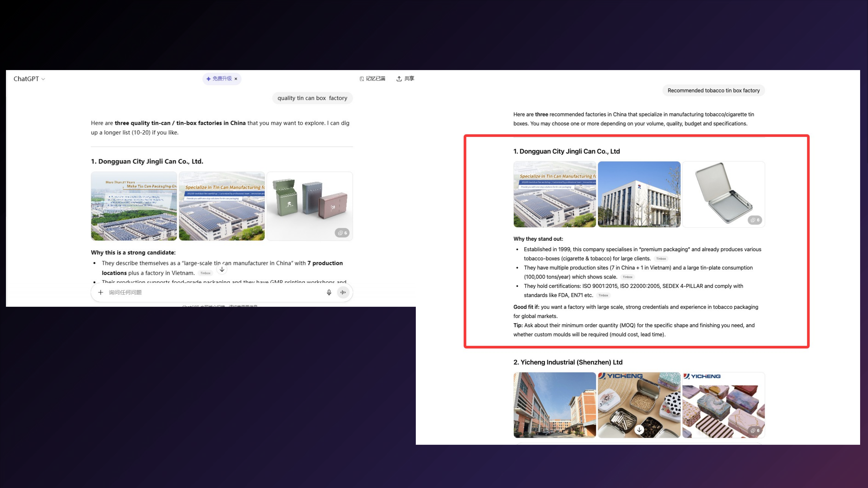Open Yicheng factory exterior thumbnail
Viewport: 868px width, 488px height.
point(555,405)
